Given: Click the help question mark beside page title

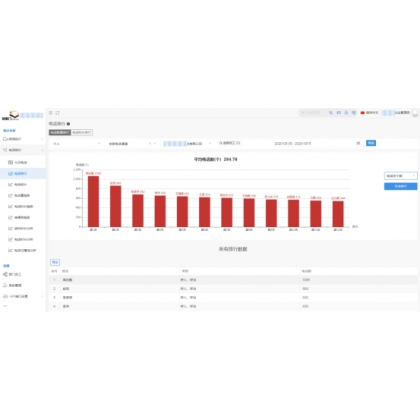Looking at the screenshot, I should (x=68, y=124).
